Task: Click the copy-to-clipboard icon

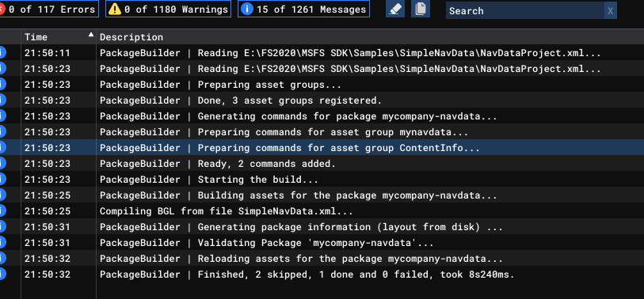Action: pos(420,9)
